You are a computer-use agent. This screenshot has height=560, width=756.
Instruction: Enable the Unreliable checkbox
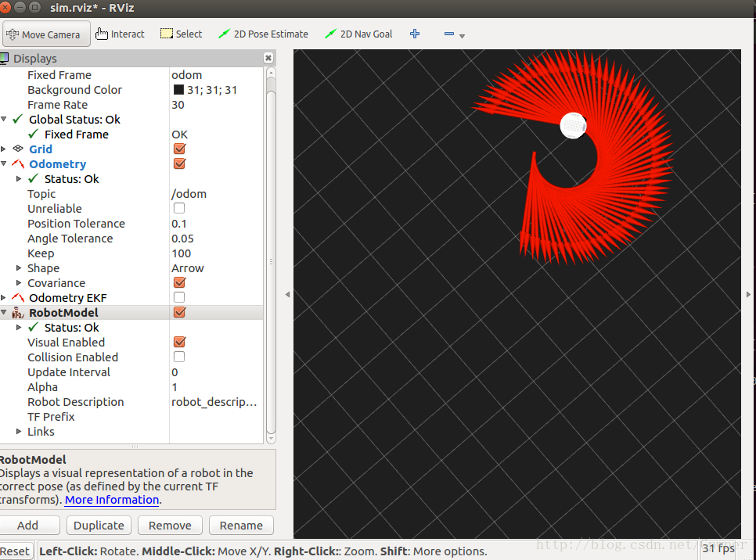click(x=179, y=208)
